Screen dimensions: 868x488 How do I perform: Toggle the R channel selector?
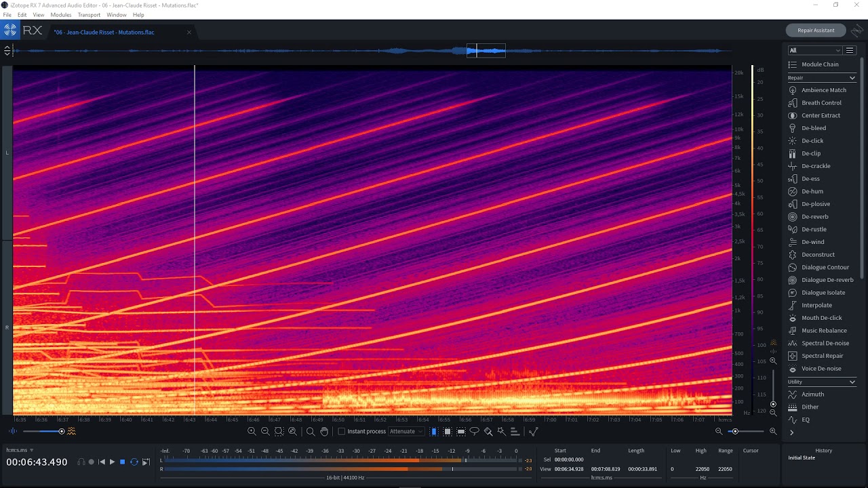click(x=7, y=327)
